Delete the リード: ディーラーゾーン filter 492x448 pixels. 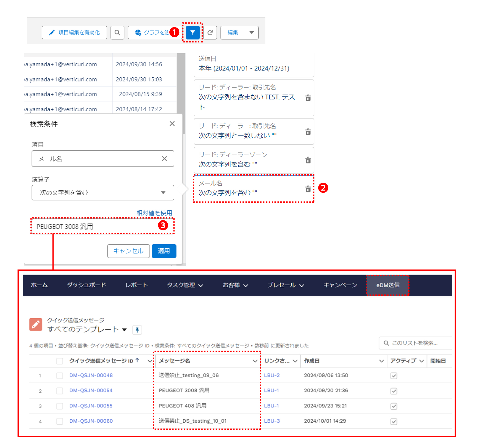308,160
